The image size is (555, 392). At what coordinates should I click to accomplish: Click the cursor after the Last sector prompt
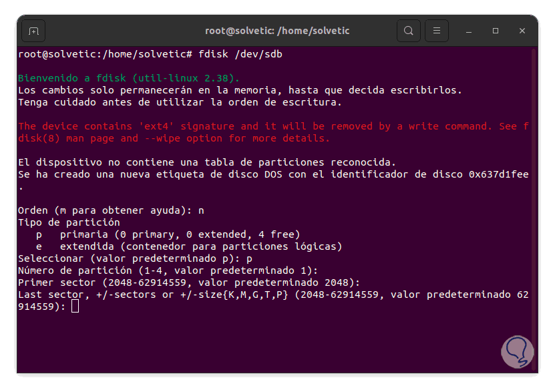75,306
